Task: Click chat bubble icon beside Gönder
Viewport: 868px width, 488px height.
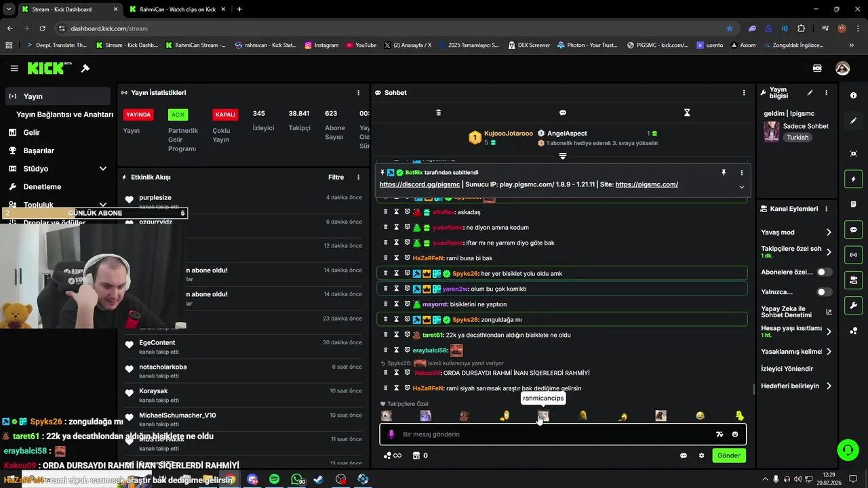Action: 684,455
